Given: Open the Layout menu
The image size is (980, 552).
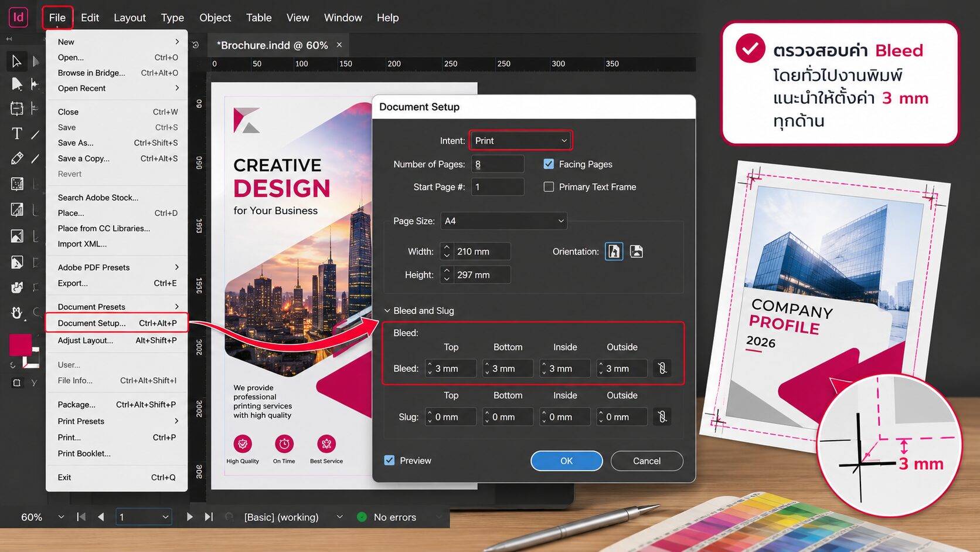Looking at the screenshot, I should [130, 18].
